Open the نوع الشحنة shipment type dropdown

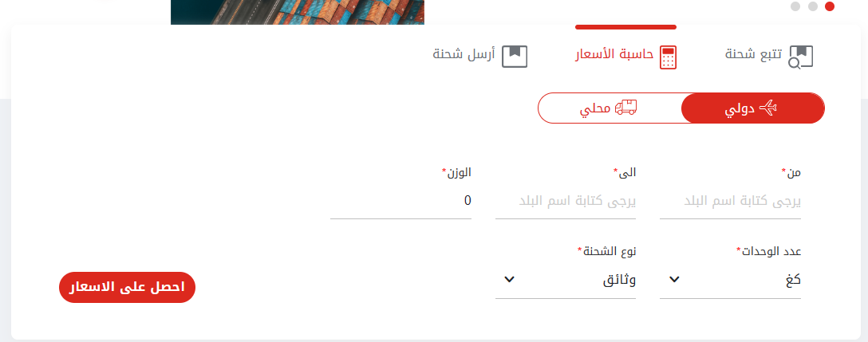[x=565, y=280]
